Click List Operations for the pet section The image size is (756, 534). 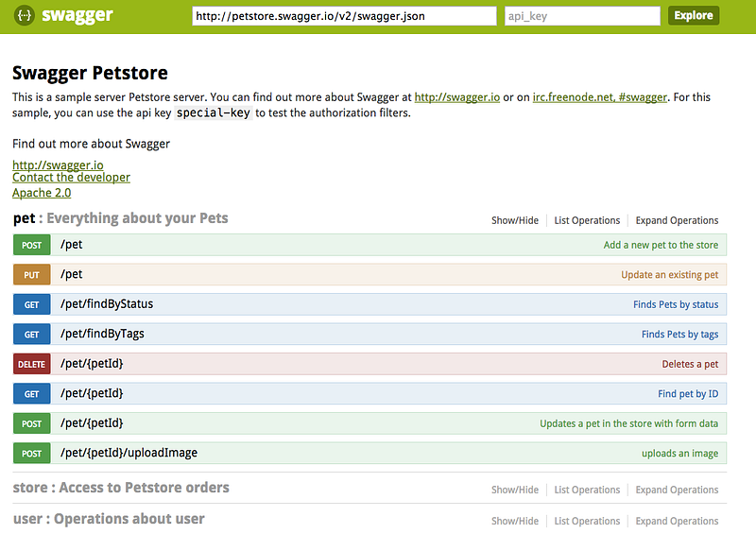pyautogui.click(x=587, y=220)
